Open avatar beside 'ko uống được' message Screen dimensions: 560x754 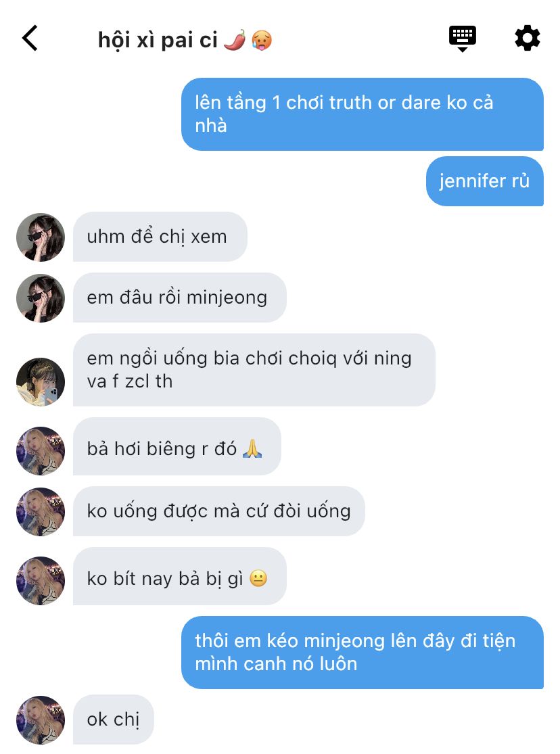pyautogui.click(x=41, y=512)
